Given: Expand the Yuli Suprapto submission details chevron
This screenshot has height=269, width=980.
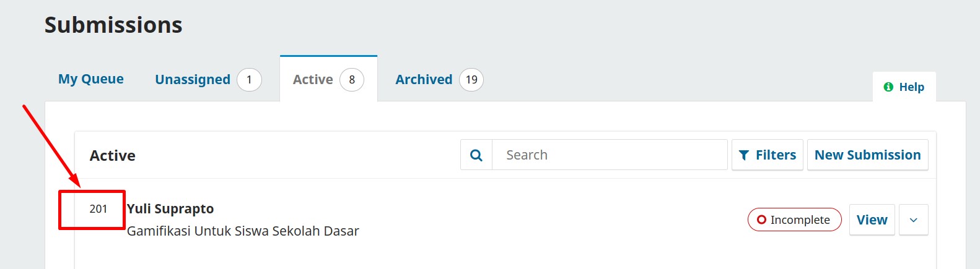Looking at the screenshot, I should point(913,220).
